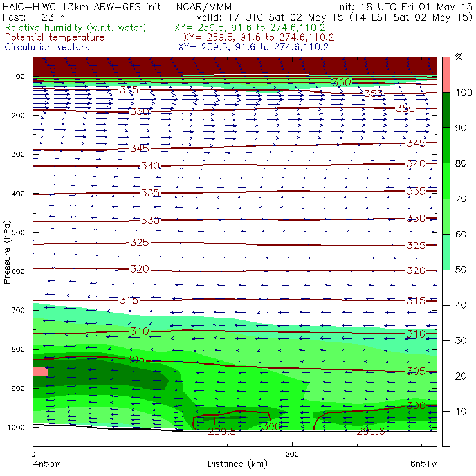This screenshot has height=476, width=476.
Task: Click the 'Init: 18 UTC Fri 01 May 15' text
Action: tap(405, 7)
